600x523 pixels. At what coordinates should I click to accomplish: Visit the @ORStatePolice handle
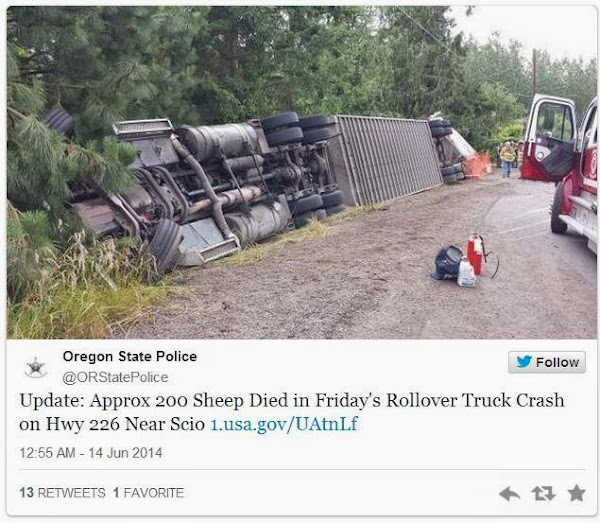pyautogui.click(x=115, y=377)
